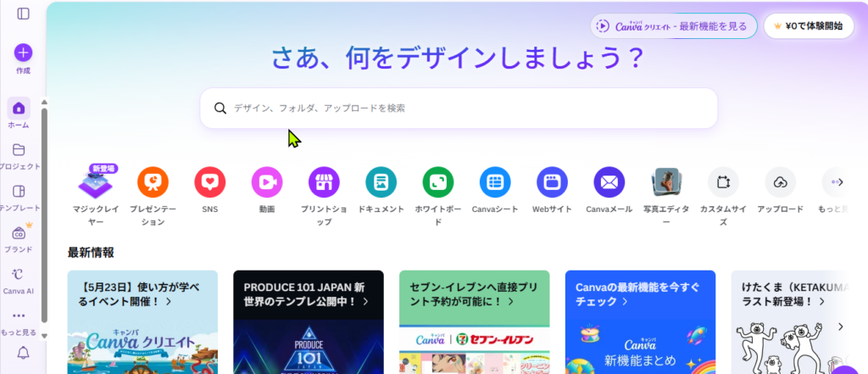Open セブン-イレブンへ直接プリント予約 card
Screen dimensions: 868x374
pyautogui.click(x=475, y=322)
